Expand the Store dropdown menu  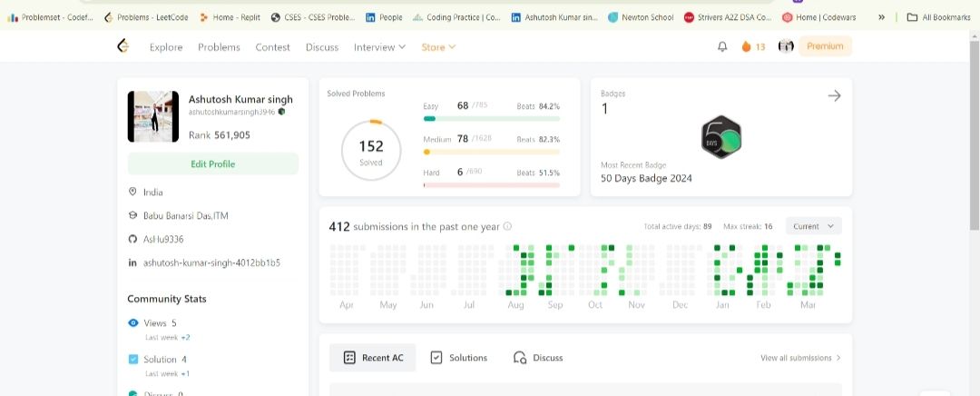click(438, 47)
